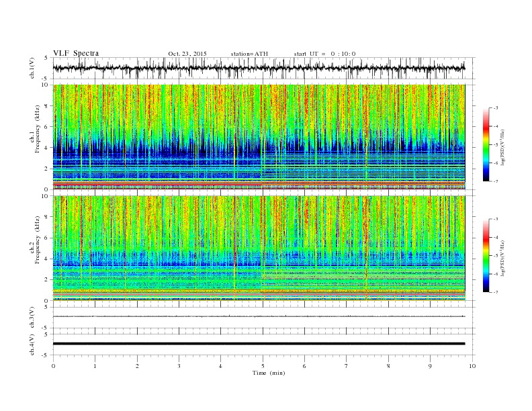Click the thick ch.4 voltage trace
532x411 pixels.
tap(259, 344)
